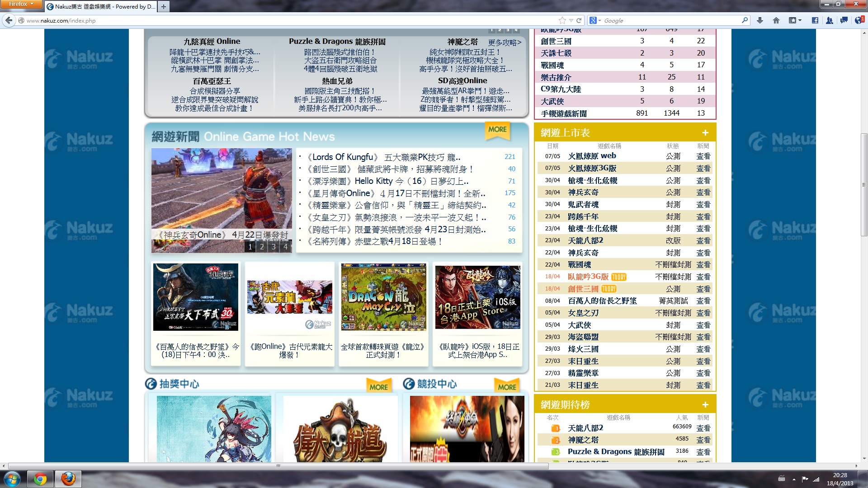Bookmark this page with the star icon

(562, 20)
